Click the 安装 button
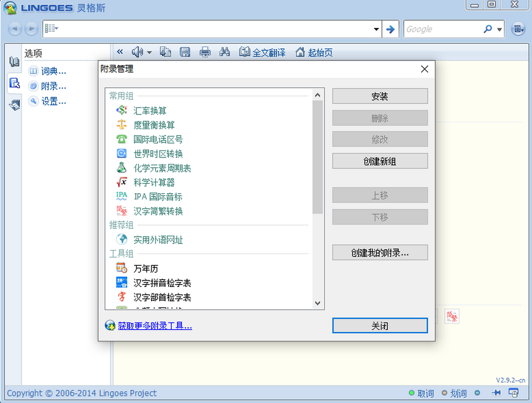532x403 pixels. tap(380, 96)
